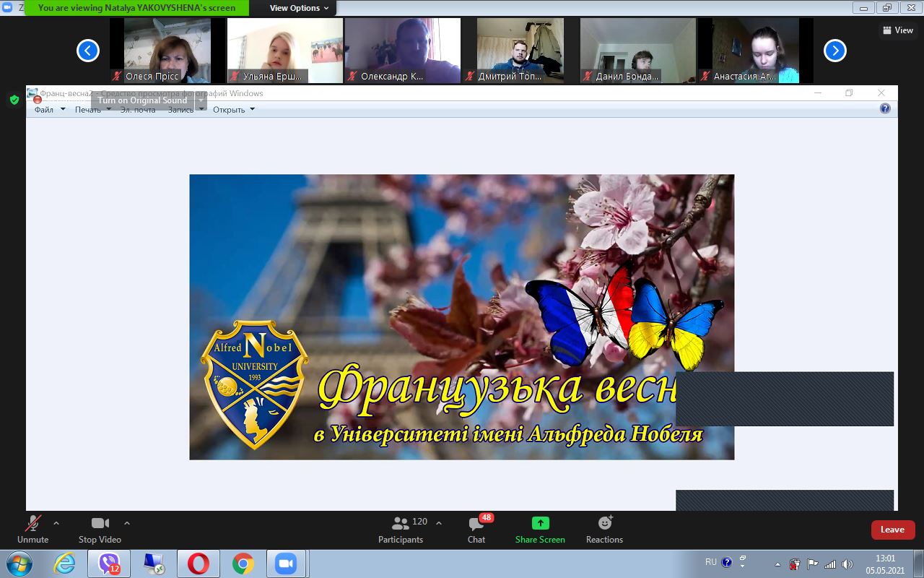Expand video options next to Stop Video

click(x=127, y=523)
